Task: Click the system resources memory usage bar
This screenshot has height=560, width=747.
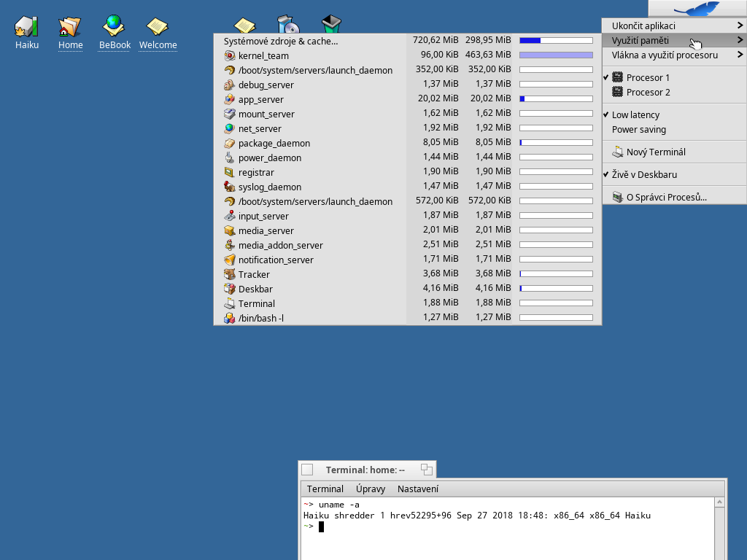Action: tap(556, 41)
